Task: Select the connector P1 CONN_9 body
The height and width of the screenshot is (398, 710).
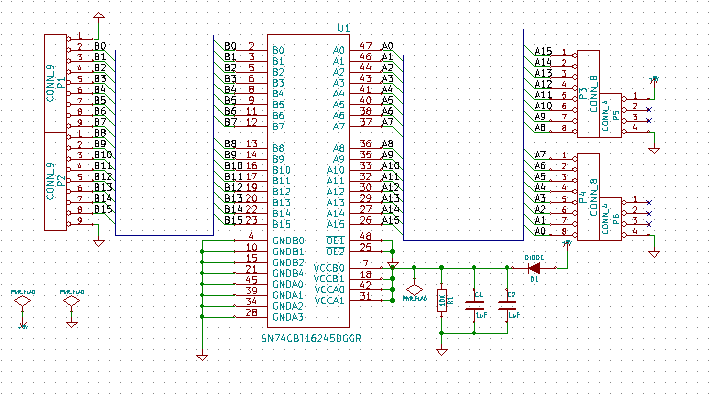Action: (x=55, y=83)
